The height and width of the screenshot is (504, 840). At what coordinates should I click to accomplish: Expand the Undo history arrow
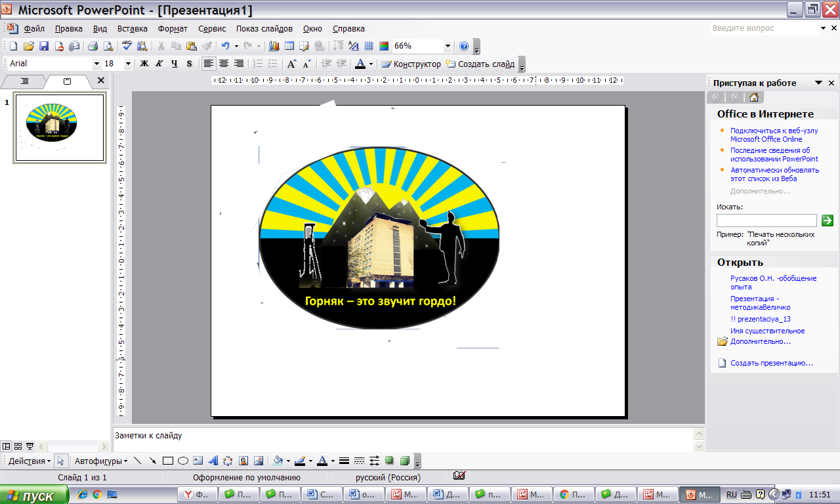pyautogui.click(x=236, y=46)
